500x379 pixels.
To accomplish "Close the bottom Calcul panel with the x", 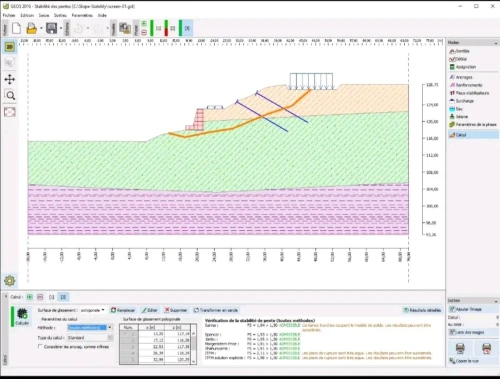I will tap(6, 296).
